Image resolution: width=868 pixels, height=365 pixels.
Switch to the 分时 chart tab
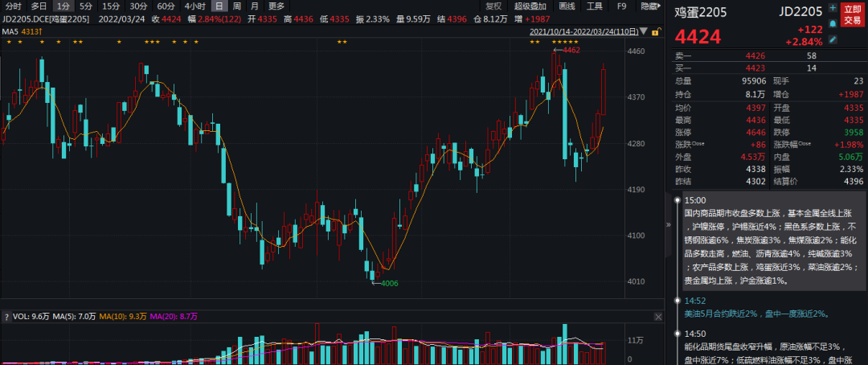pyautogui.click(x=14, y=6)
